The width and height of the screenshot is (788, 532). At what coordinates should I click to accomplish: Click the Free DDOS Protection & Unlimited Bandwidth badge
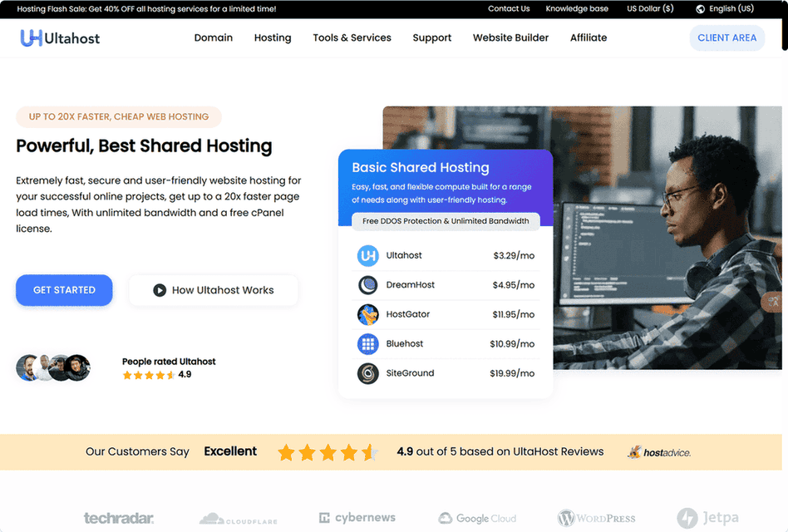pyautogui.click(x=446, y=220)
